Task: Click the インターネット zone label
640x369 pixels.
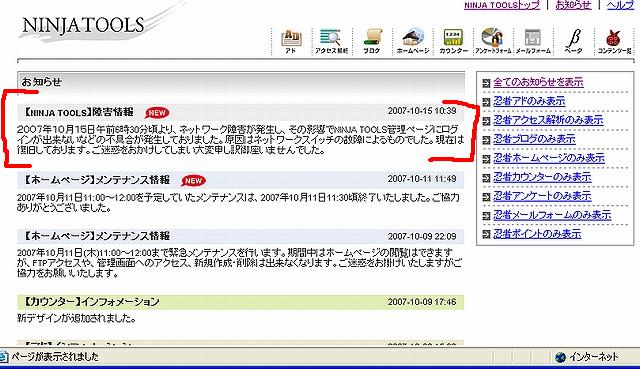Action: [594, 357]
